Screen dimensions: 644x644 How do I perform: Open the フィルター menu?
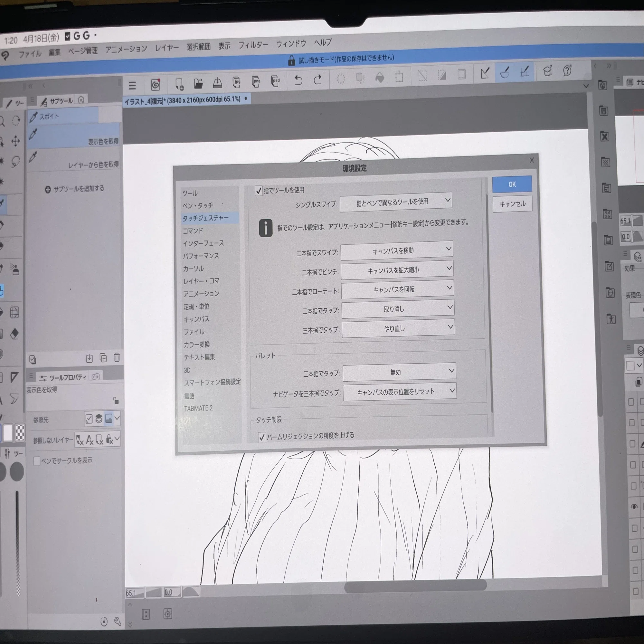[x=253, y=45]
